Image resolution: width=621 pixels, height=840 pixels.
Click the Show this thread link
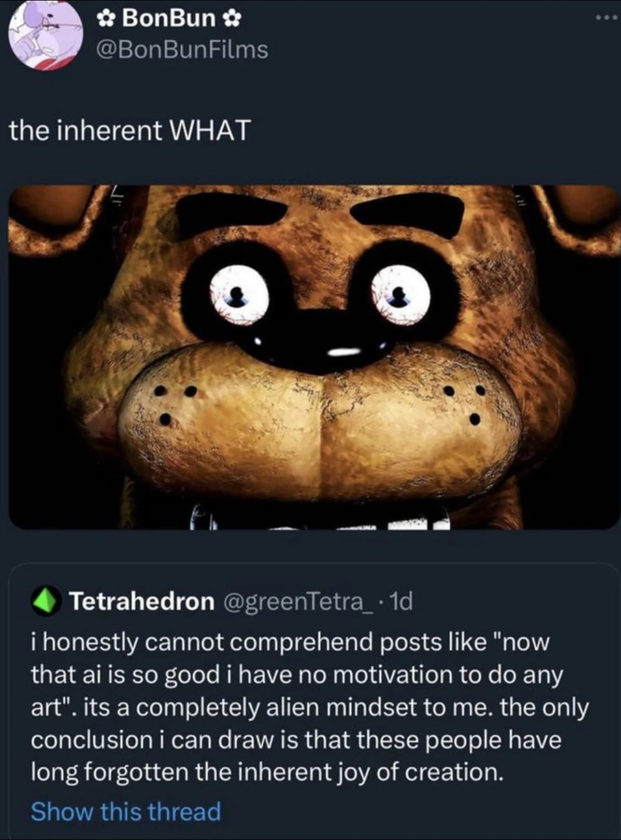(125, 811)
